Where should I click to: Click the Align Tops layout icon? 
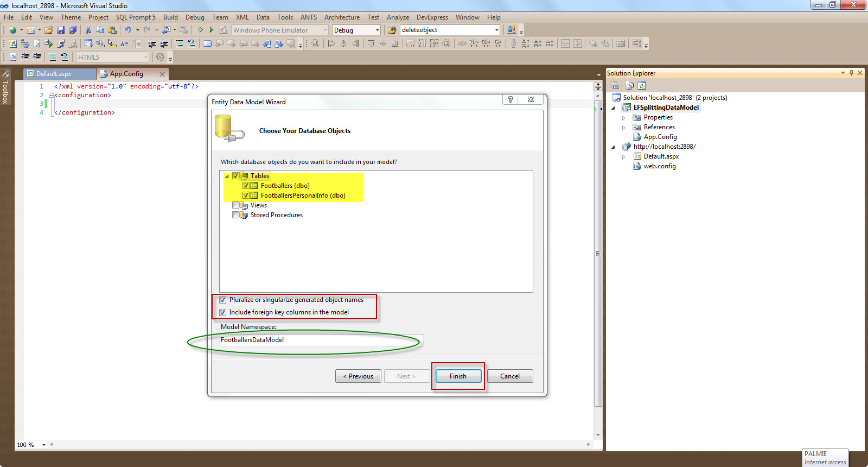[x=371, y=43]
